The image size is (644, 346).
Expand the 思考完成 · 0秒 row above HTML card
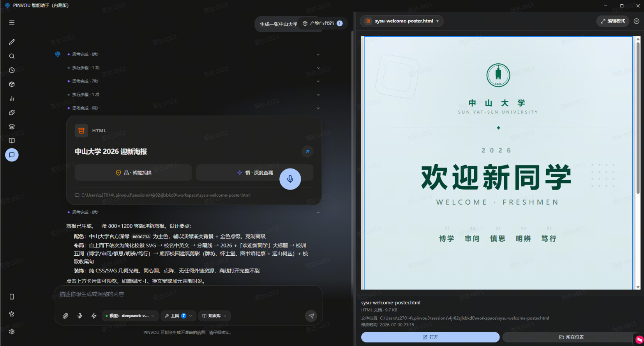coord(194,108)
